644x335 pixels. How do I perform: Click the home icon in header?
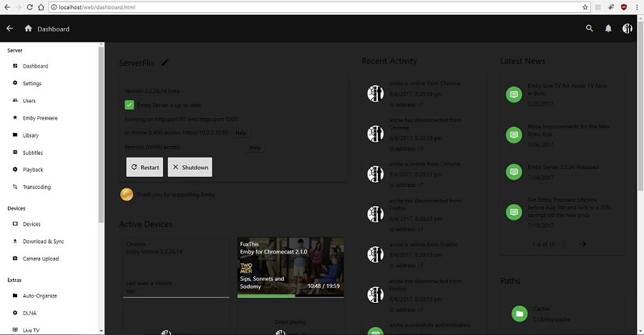tap(28, 29)
